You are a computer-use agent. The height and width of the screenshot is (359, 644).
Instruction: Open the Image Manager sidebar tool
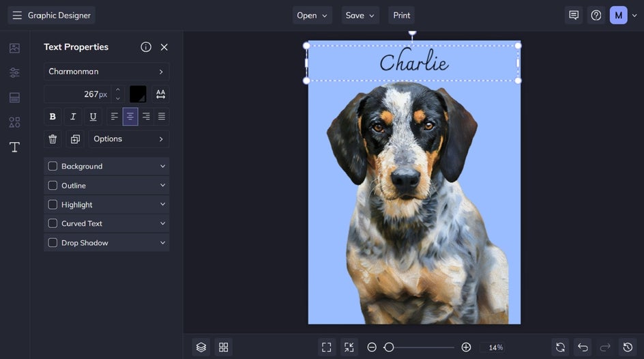click(x=14, y=48)
